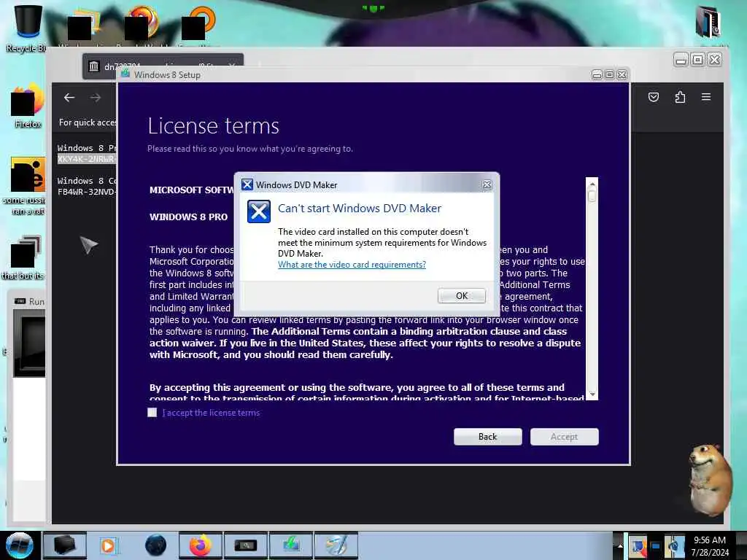747x560 pixels.
Task: Maximize the Firefox window
Action: coord(697,60)
